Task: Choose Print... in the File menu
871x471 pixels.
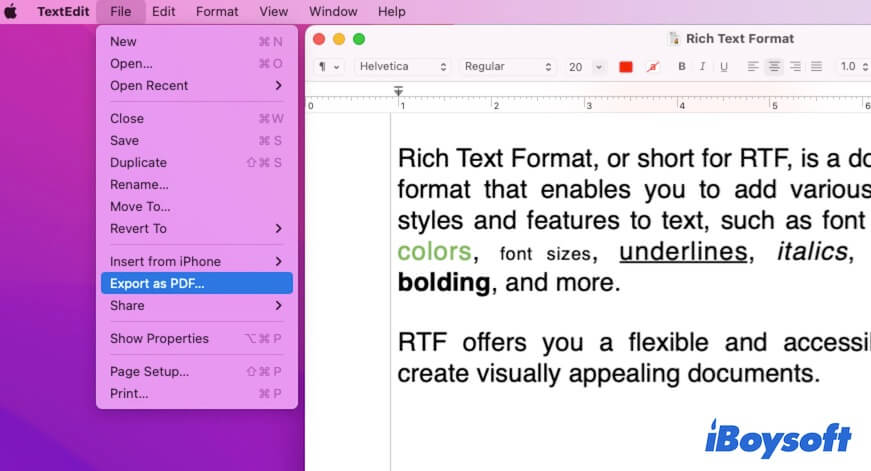Action: point(197,394)
